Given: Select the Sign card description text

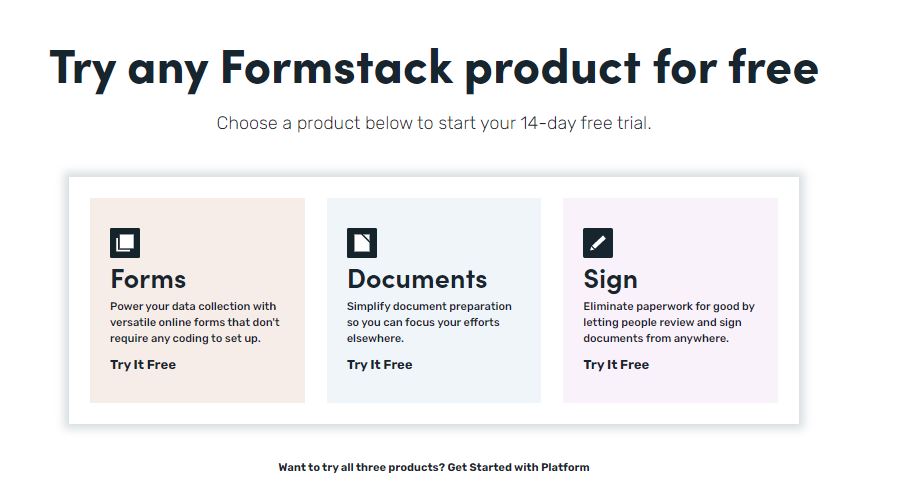Looking at the screenshot, I should (x=669, y=322).
